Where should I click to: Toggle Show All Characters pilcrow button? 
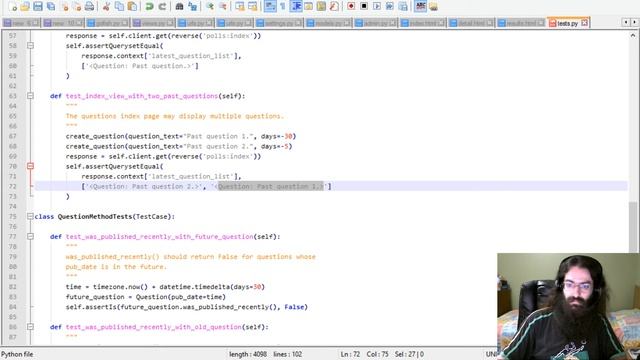282,6
